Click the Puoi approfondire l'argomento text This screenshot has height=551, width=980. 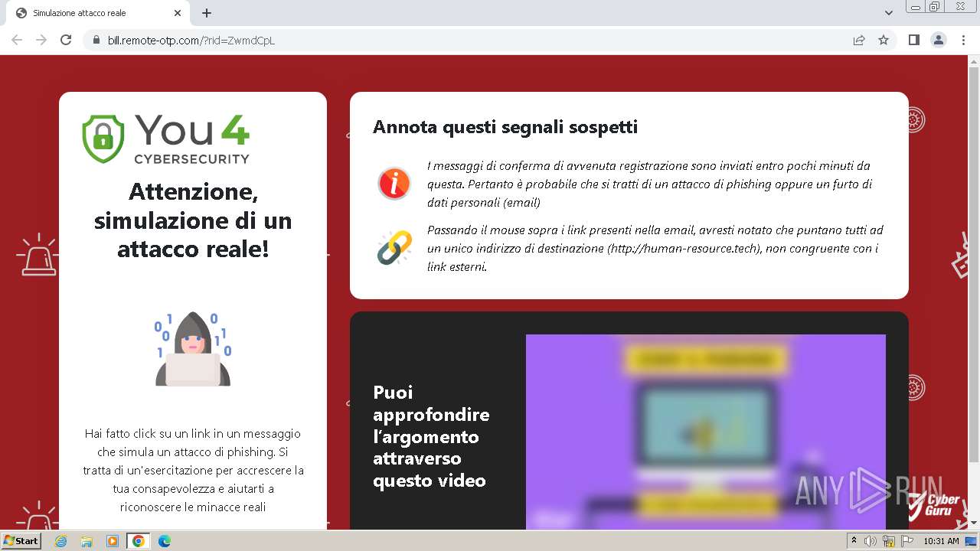pyautogui.click(x=431, y=436)
